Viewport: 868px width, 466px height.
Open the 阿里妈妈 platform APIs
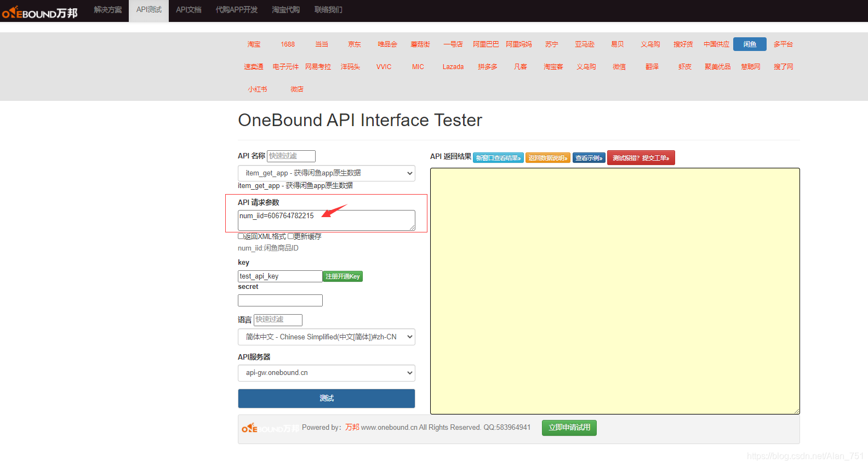click(x=519, y=44)
